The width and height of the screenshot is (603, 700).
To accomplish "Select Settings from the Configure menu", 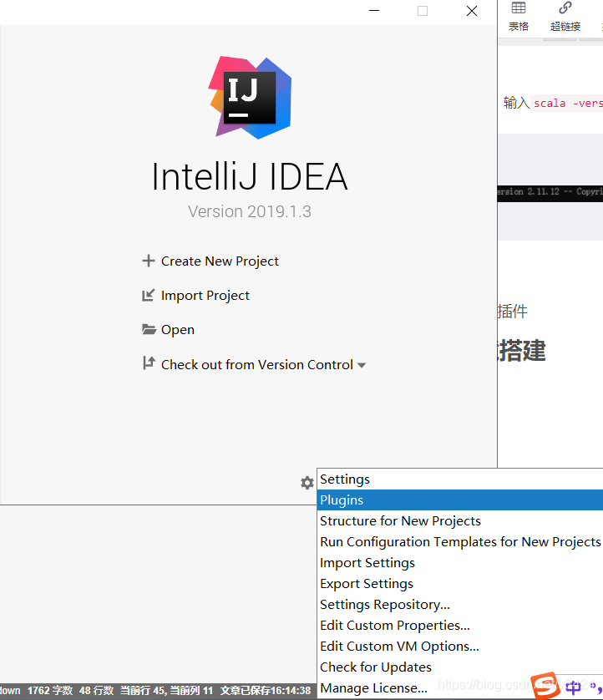I will [459, 479].
